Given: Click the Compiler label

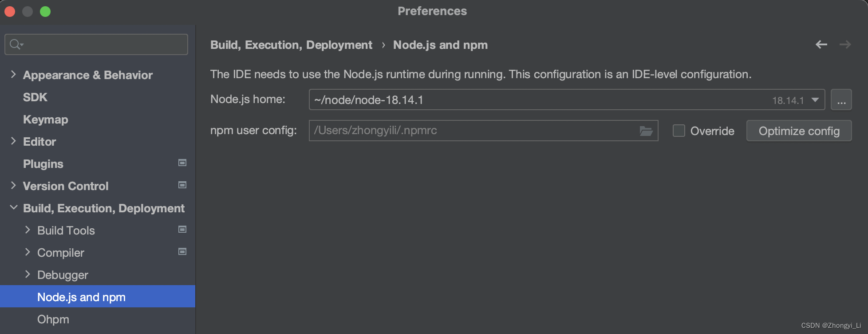Looking at the screenshot, I should tap(61, 253).
